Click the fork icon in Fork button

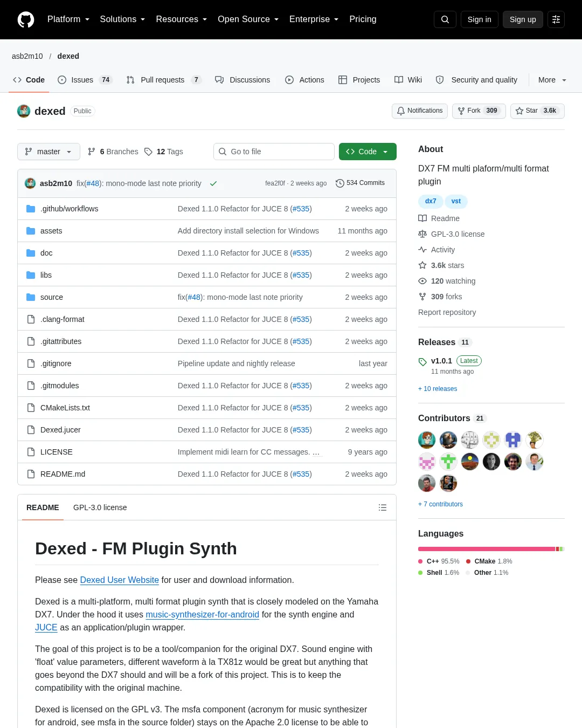461,111
